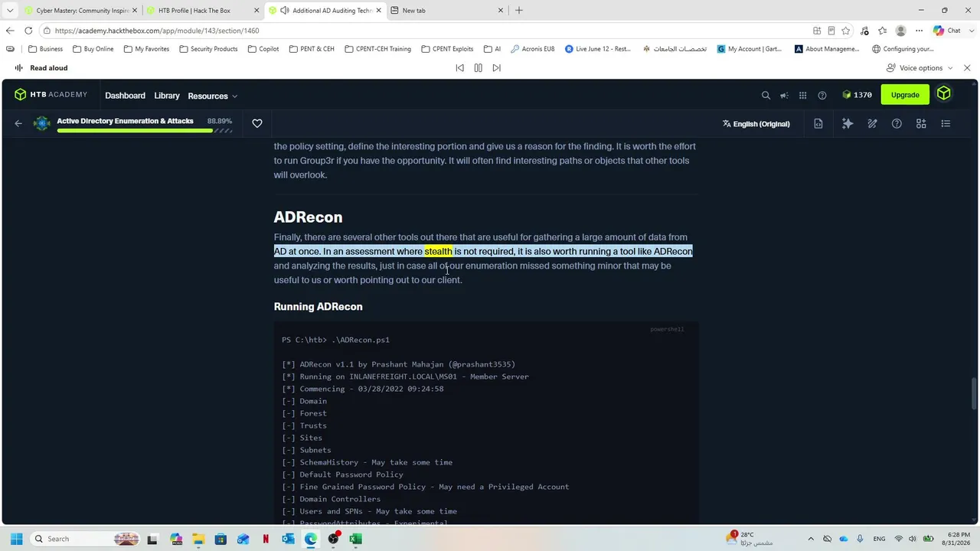Open immersive reader icon in address bar
Image resolution: width=980 pixels, height=551 pixels.
point(831,31)
